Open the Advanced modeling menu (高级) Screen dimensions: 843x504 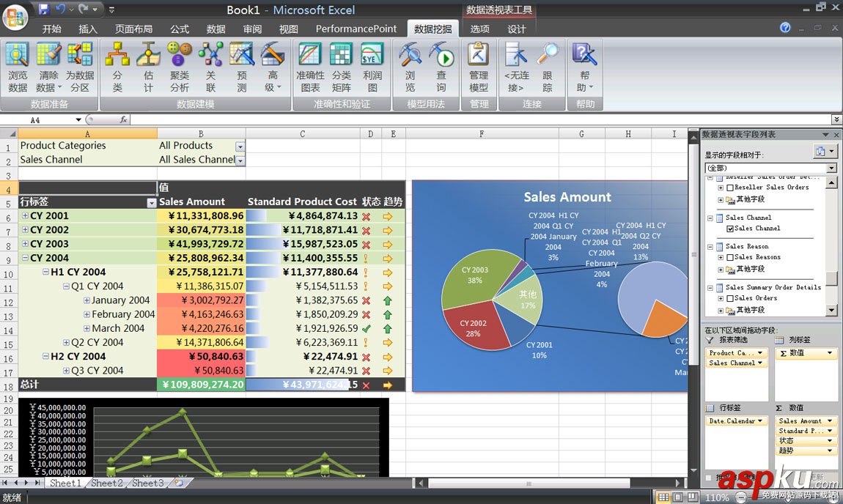[x=273, y=67]
